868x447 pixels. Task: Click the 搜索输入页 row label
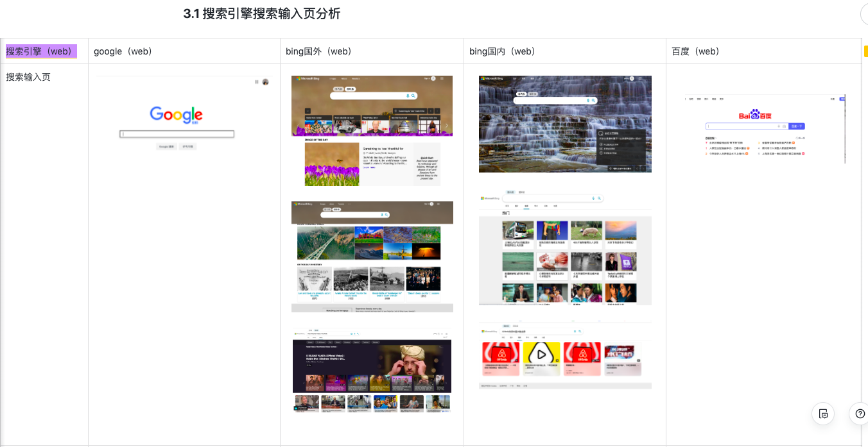click(x=28, y=77)
